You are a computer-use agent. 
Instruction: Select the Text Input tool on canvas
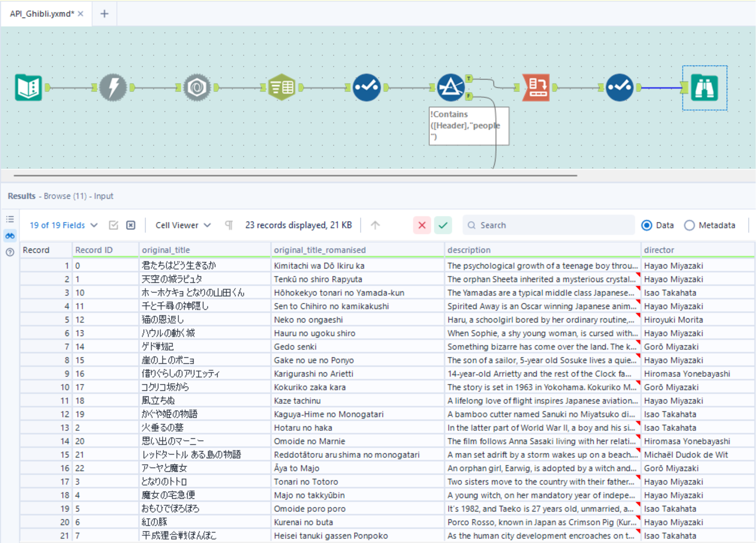(x=28, y=88)
